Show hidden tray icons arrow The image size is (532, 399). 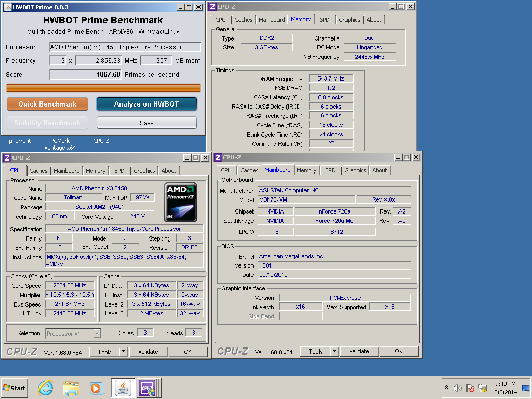[x=446, y=388]
